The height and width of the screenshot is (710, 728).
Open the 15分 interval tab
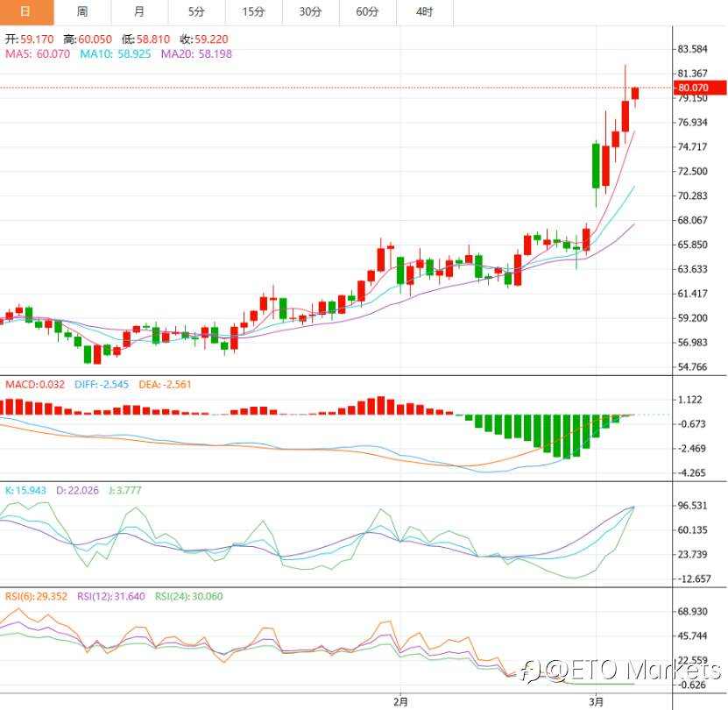pos(253,12)
